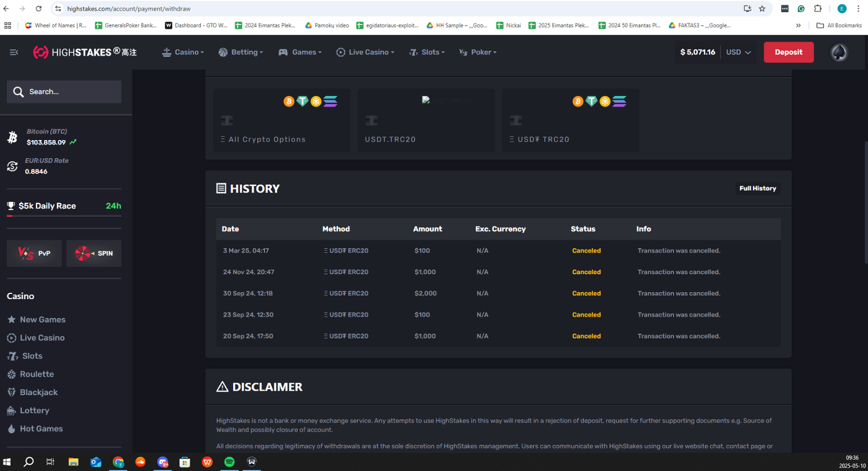Bookmark this page with the star icon

[762, 9]
